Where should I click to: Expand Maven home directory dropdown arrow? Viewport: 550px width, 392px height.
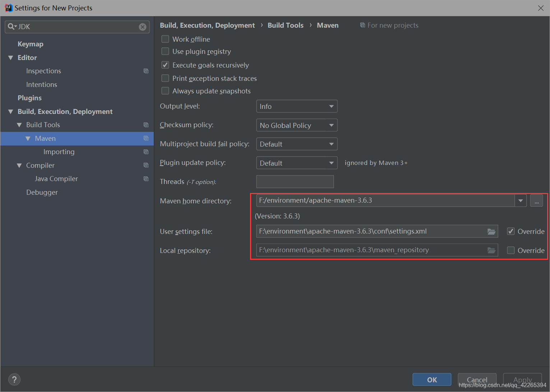tap(521, 200)
